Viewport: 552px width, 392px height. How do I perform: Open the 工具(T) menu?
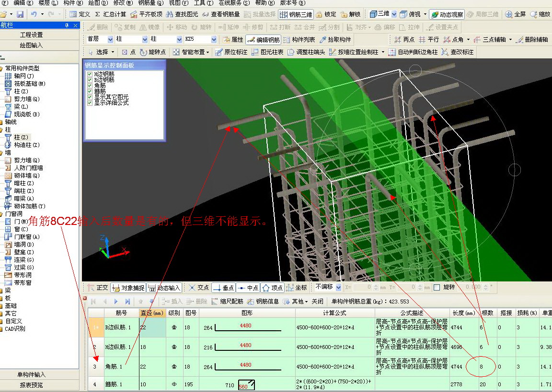point(204,3)
